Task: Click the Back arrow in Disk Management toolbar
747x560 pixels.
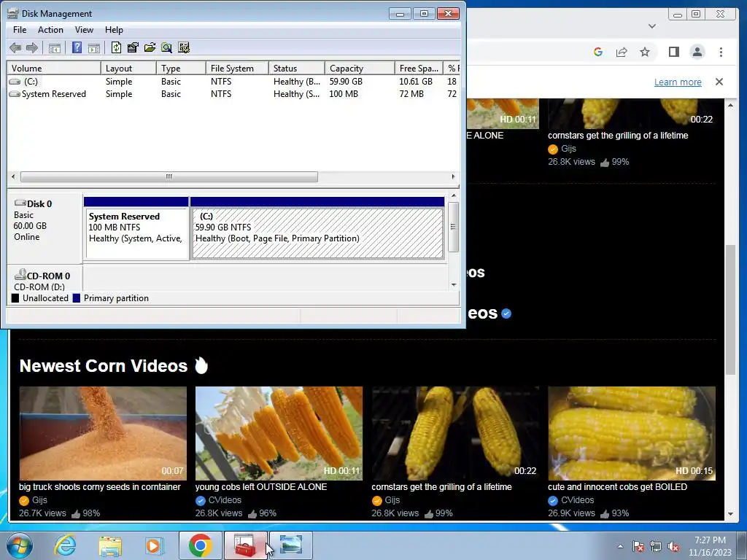Action: pyautogui.click(x=15, y=47)
